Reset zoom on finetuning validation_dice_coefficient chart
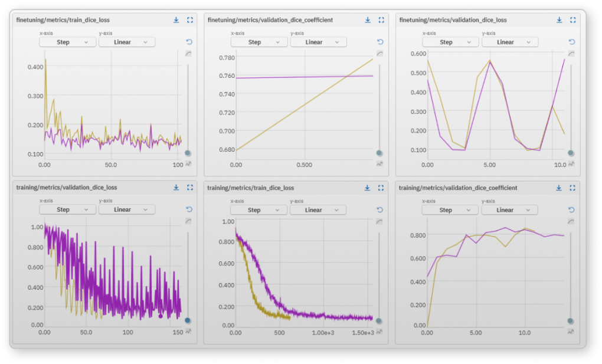This screenshot has width=602, height=364. click(x=380, y=42)
